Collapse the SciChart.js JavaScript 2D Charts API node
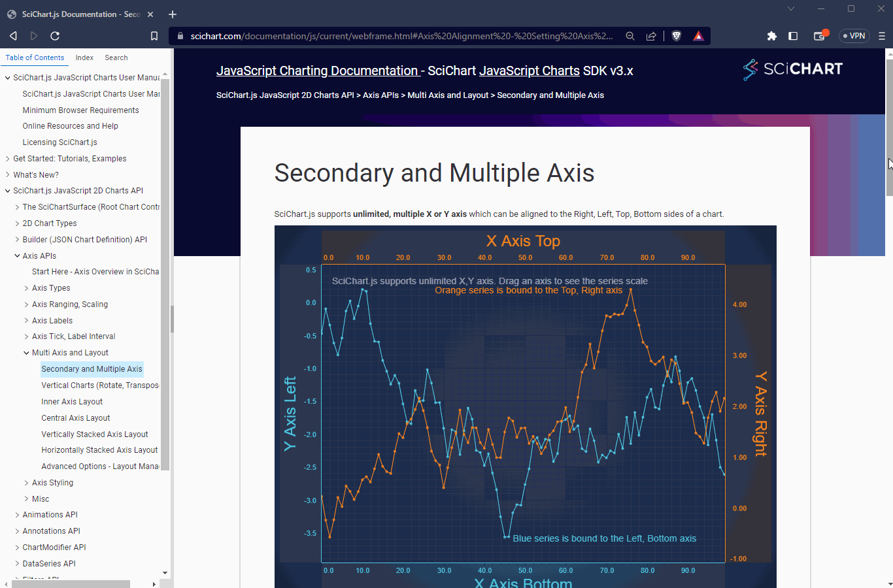This screenshot has width=893, height=588. 8,191
